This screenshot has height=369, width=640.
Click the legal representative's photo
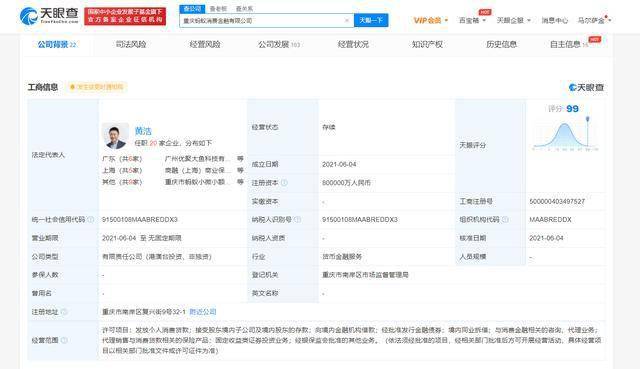pos(115,136)
